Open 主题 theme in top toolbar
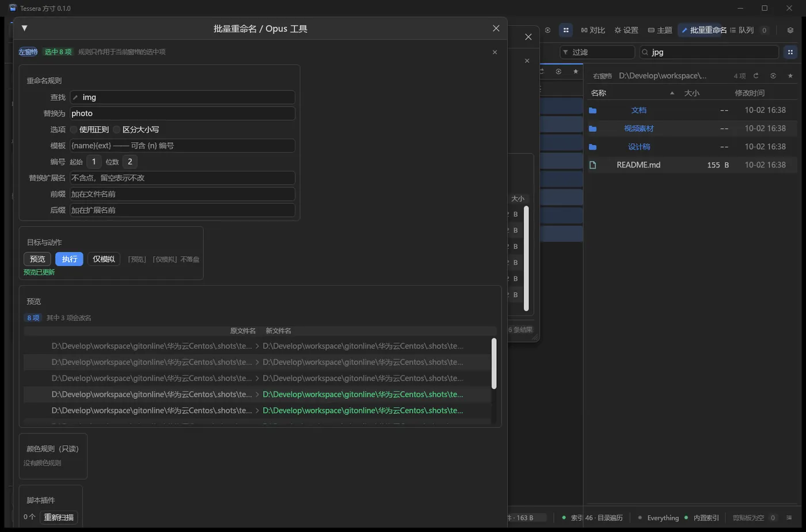The image size is (806, 532). [x=660, y=30]
